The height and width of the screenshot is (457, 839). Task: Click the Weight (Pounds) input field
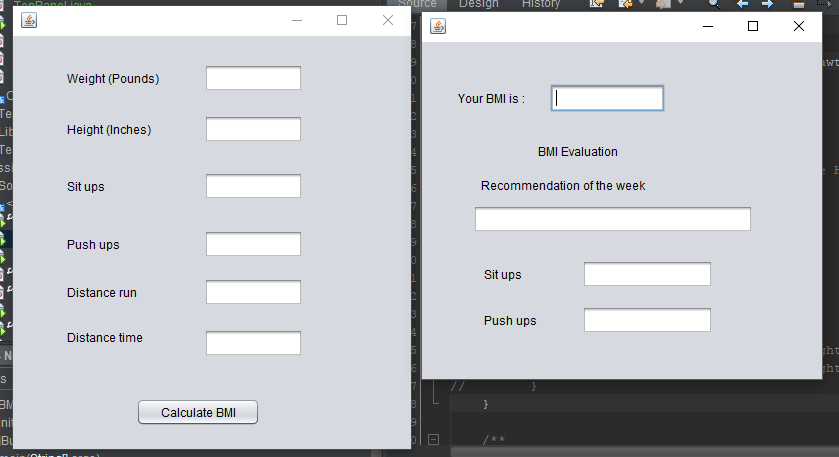(x=253, y=78)
